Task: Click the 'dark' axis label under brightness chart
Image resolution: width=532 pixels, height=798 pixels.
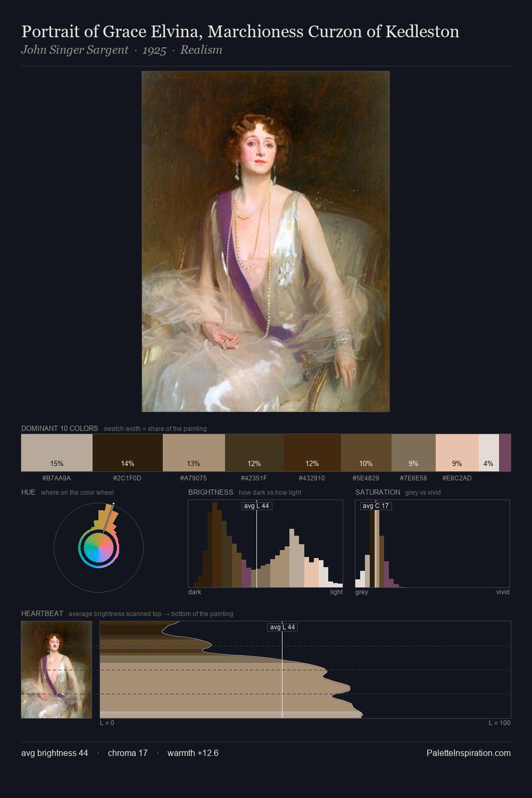Action: [195, 592]
